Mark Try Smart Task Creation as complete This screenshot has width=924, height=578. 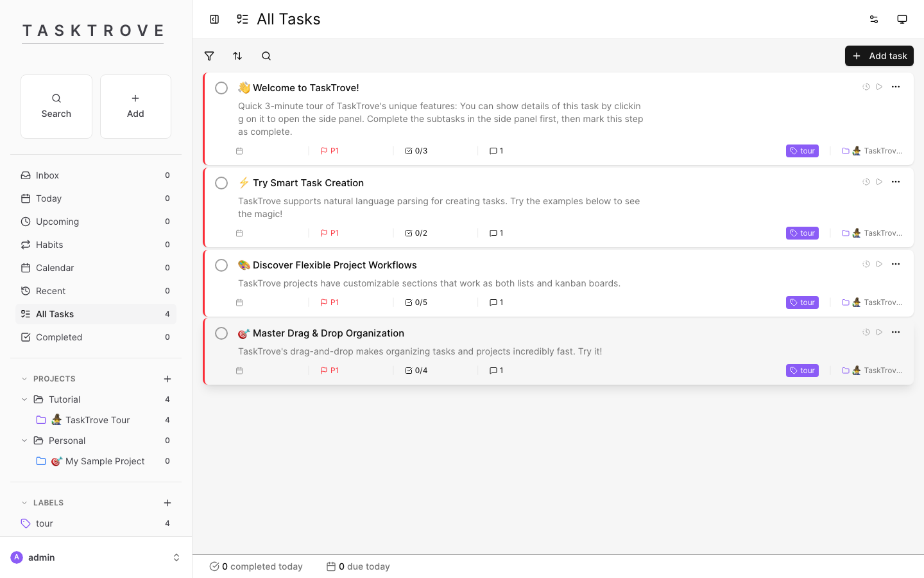click(221, 183)
